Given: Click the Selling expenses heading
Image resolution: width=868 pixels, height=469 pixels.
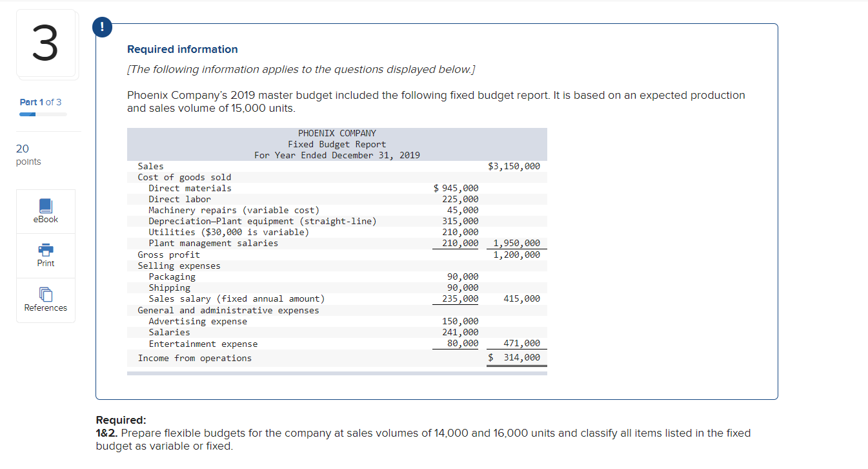Looking at the screenshot, I should (x=179, y=266).
